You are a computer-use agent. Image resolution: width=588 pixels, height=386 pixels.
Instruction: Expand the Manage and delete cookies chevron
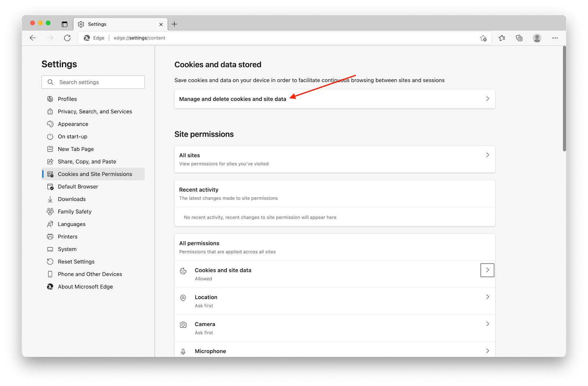click(487, 99)
